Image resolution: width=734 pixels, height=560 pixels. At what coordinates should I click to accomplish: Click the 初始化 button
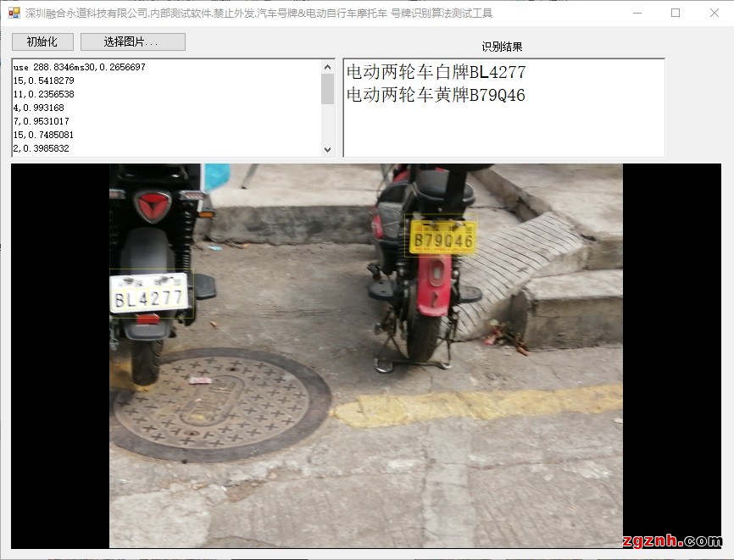42,42
